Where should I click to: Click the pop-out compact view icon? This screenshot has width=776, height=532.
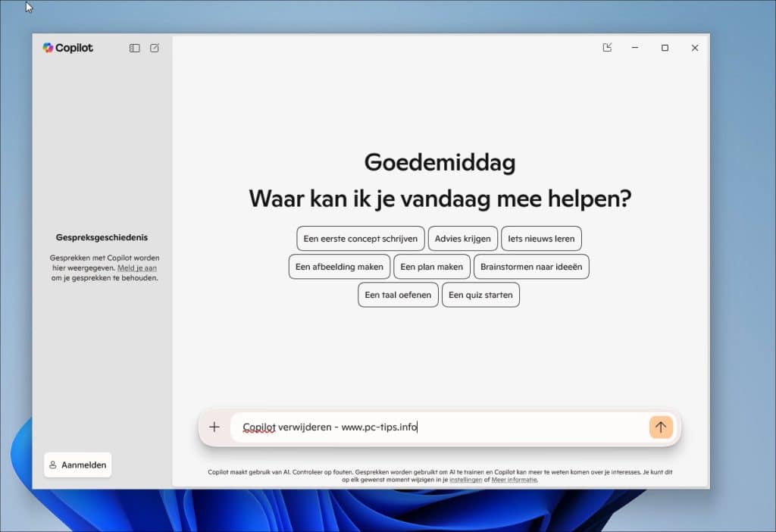[607, 48]
